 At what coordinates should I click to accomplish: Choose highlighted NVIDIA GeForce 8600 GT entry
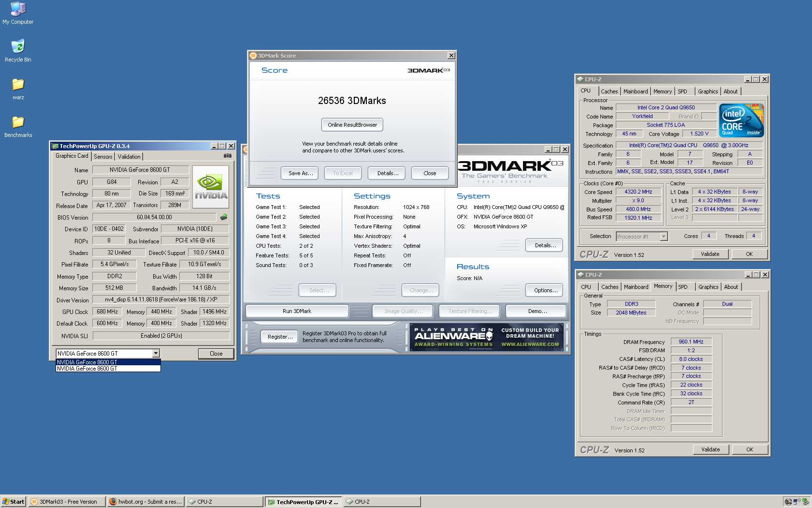coord(108,362)
